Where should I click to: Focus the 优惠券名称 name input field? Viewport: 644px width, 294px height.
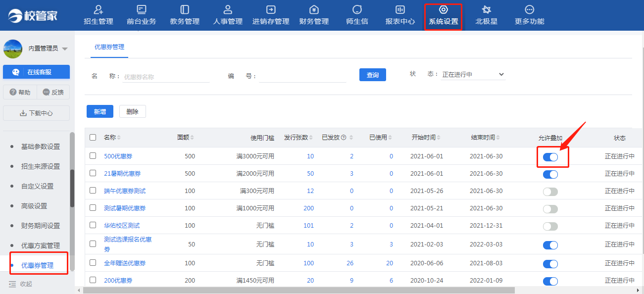166,77
